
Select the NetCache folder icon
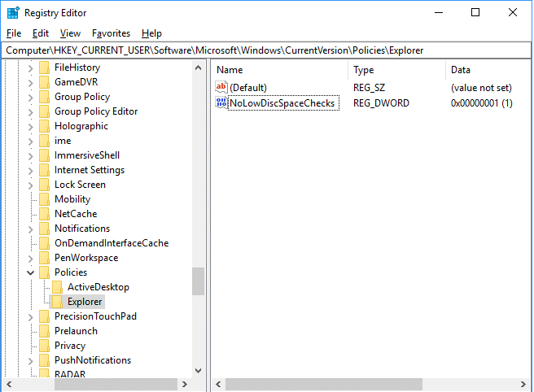click(x=44, y=214)
